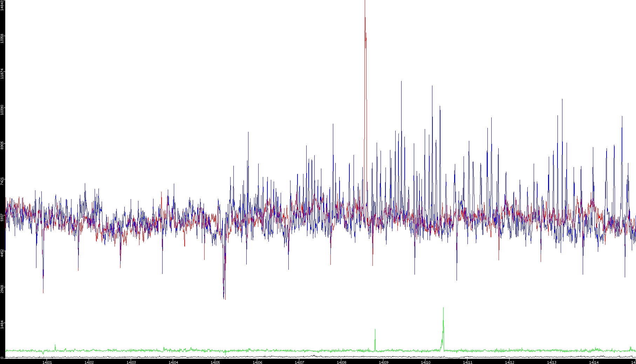Click the 14:14 time axis label
The width and height of the screenshot is (636, 364).
594,362
